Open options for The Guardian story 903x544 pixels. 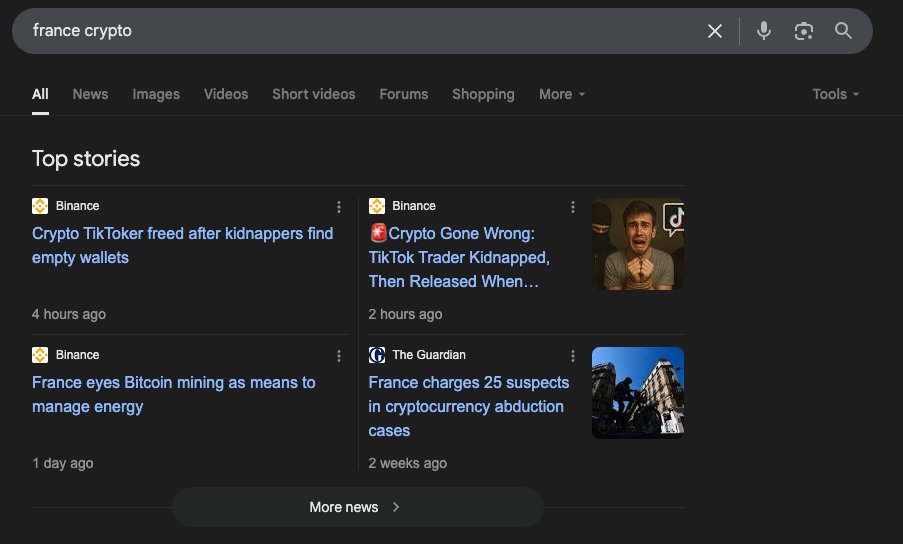pyautogui.click(x=572, y=356)
